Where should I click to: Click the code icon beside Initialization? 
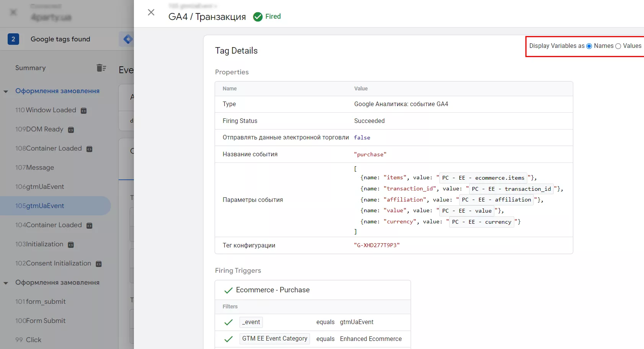(71, 245)
